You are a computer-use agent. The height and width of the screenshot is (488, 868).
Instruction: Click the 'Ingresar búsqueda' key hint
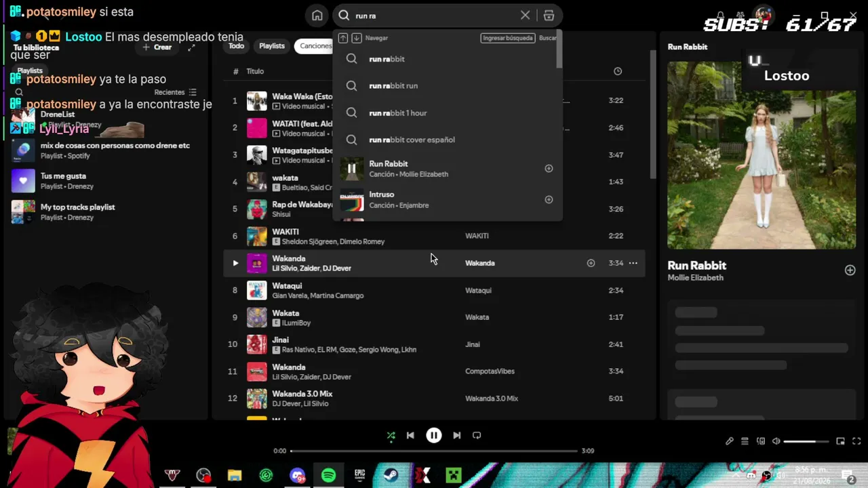pos(508,38)
